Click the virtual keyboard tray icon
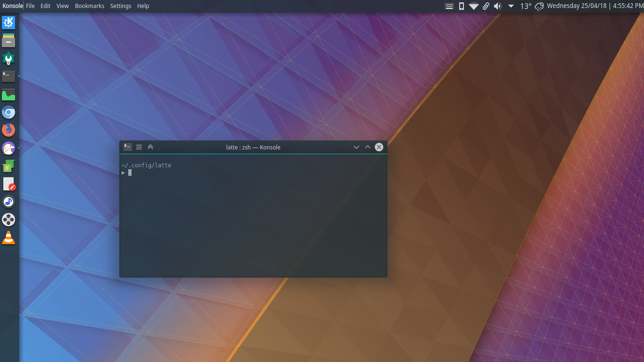Image resolution: width=644 pixels, height=362 pixels. (449, 6)
